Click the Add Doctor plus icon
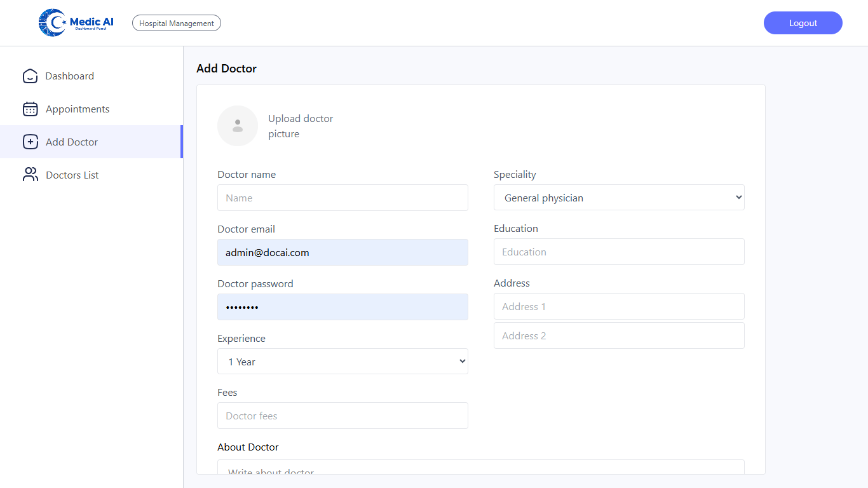The width and height of the screenshot is (868, 488). pos(30,142)
